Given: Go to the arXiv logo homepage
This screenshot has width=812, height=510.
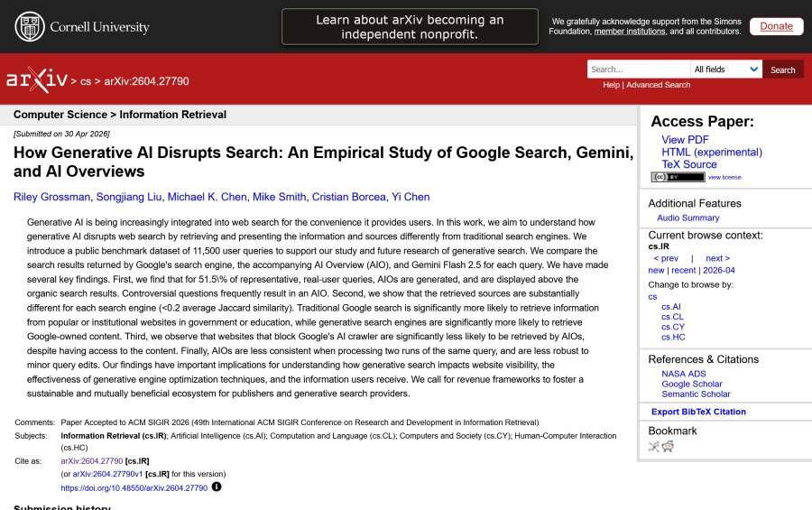Looking at the screenshot, I should 37,79.
